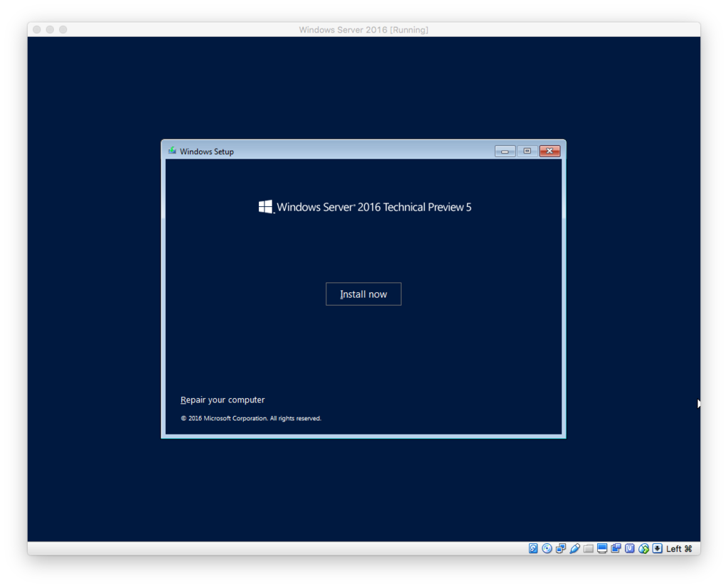Click the Install now button

click(x=363, y=294)
